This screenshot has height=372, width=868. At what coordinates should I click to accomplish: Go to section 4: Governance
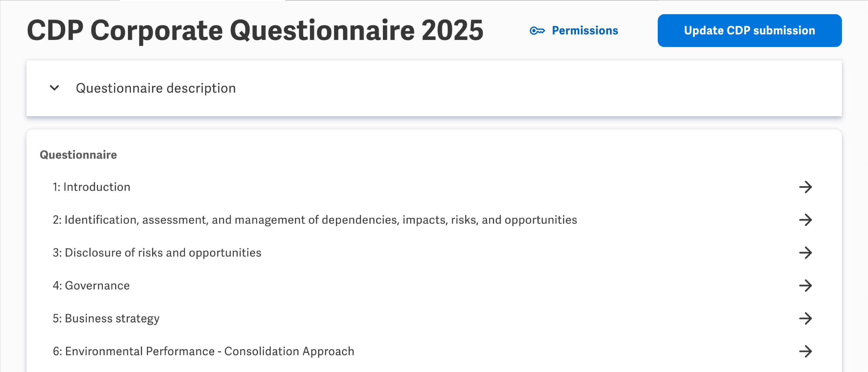click(x=91, y=286)
